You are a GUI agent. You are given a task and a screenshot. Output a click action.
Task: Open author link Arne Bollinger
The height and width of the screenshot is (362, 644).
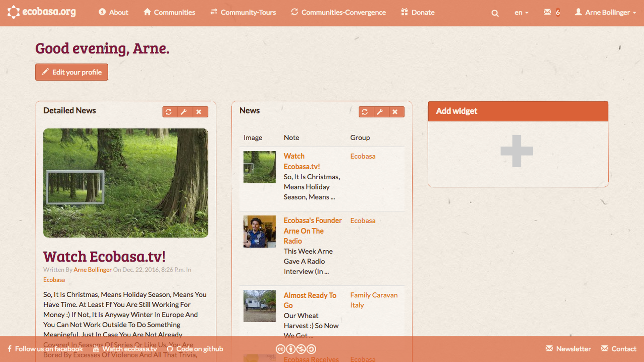[93, 270]
